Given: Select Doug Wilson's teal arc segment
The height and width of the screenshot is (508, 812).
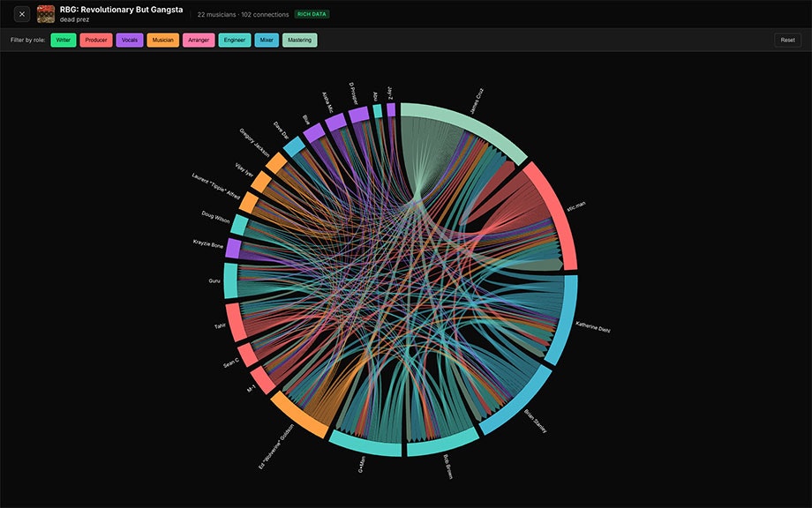Looking at the screenshot, I should 239,225.
